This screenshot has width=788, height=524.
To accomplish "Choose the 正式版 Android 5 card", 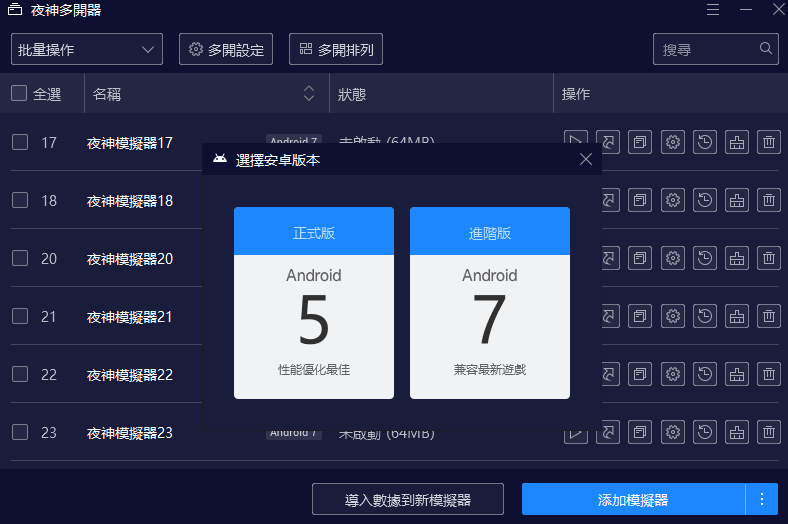I will 314,303.
